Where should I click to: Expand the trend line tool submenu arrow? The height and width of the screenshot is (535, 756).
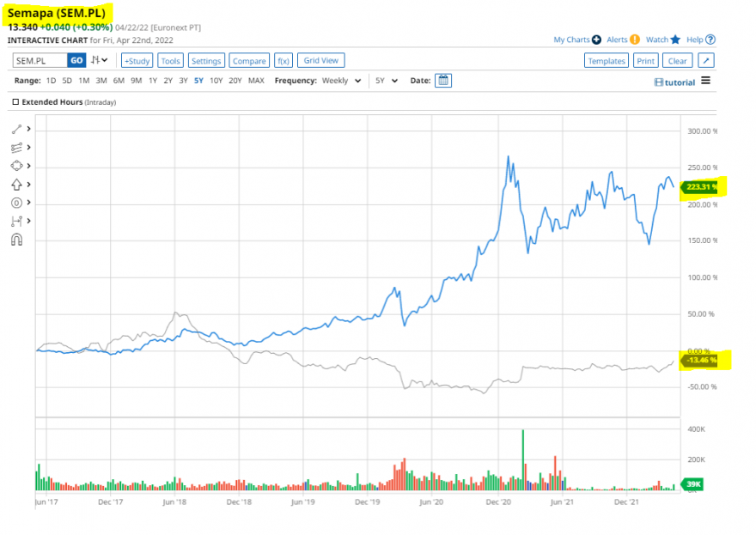click(x=29, y=129)
